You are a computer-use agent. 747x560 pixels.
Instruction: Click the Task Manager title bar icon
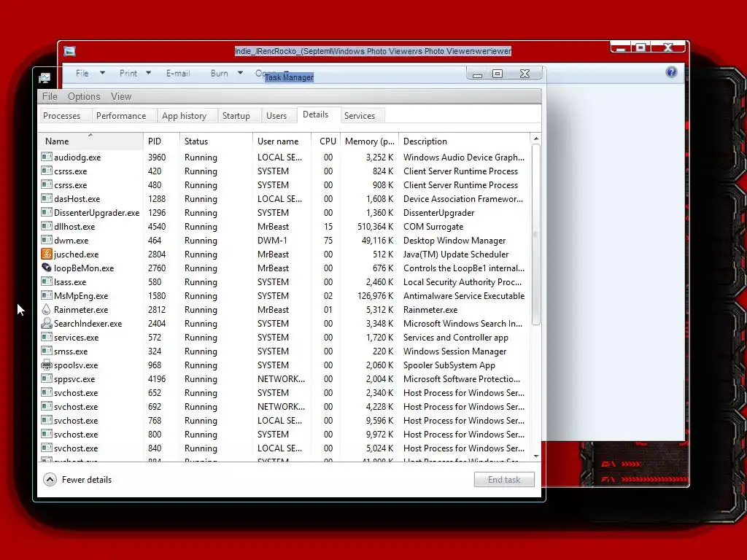(x=44, y=77)
